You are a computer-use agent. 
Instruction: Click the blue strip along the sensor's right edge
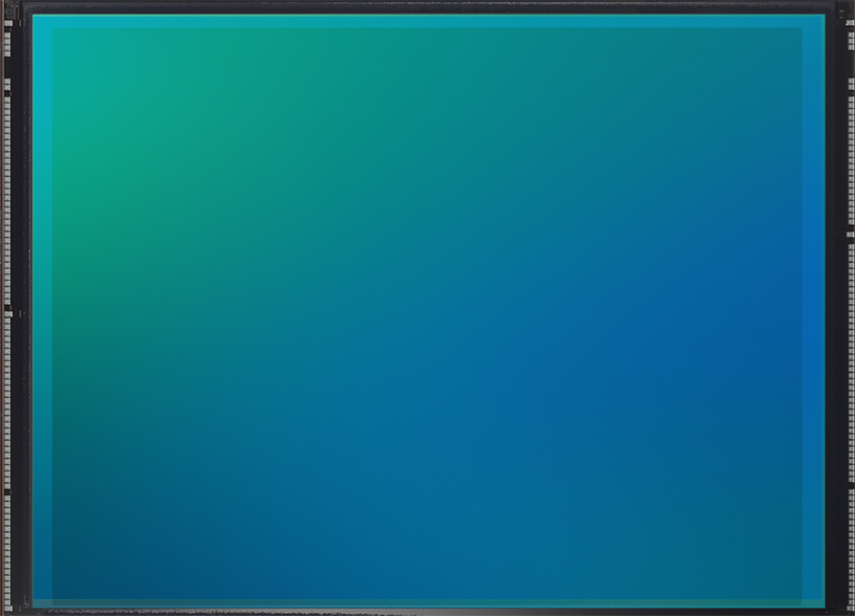tap(814, 311)
